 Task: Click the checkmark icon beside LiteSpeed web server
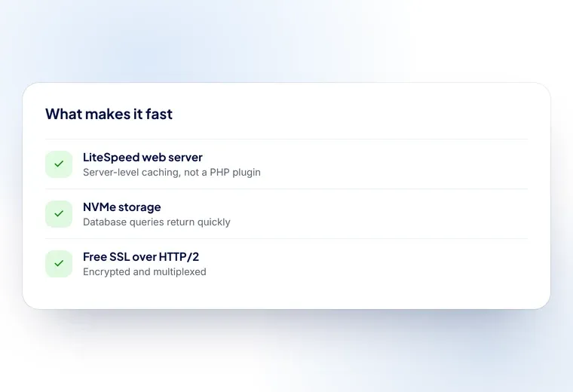click(59, 164)
